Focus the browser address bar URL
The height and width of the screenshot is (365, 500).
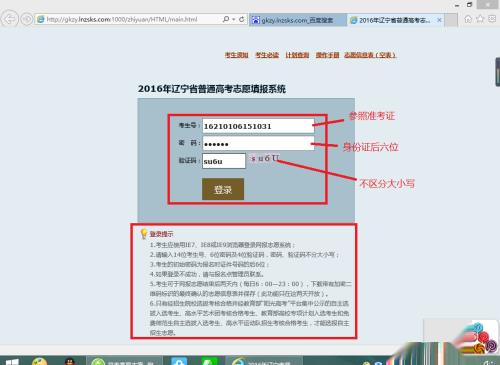[122, 19]
